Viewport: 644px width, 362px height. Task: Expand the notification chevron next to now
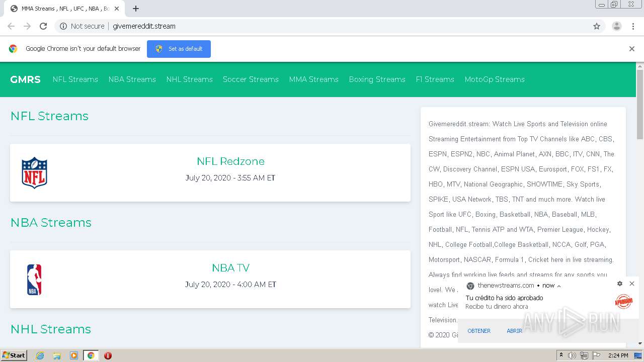559,286
